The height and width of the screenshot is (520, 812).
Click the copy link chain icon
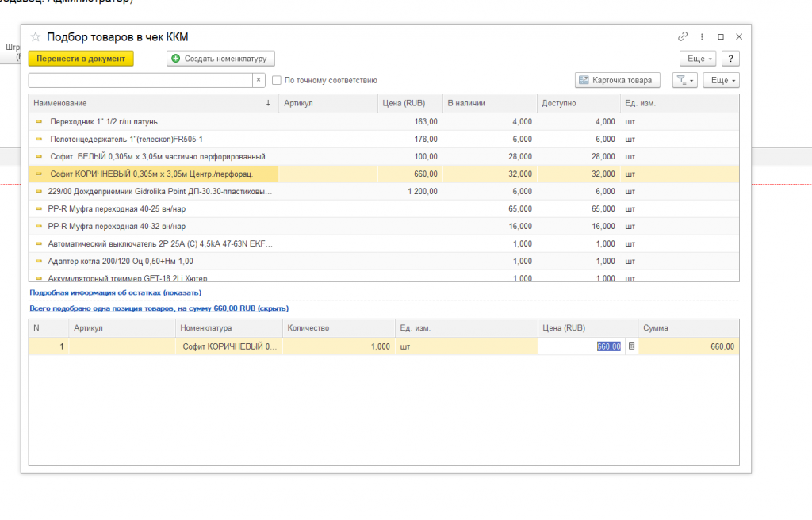tap(683, 36)
